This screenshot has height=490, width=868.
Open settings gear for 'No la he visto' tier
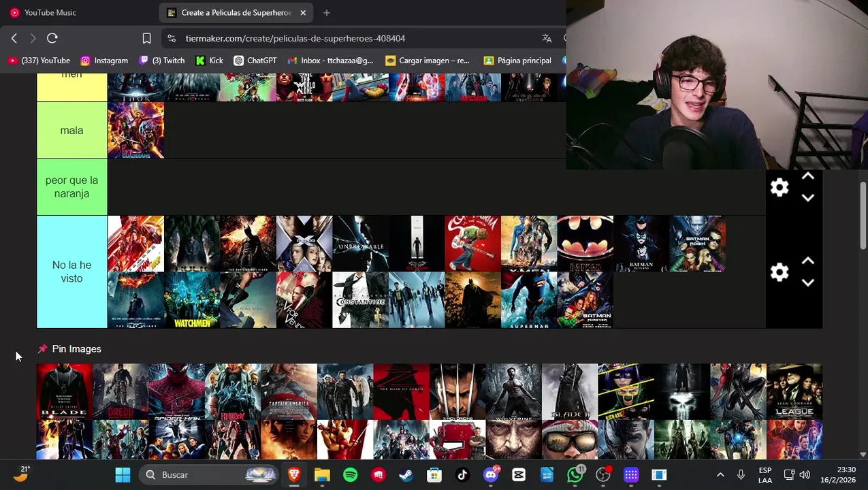(x=779, y=272)
